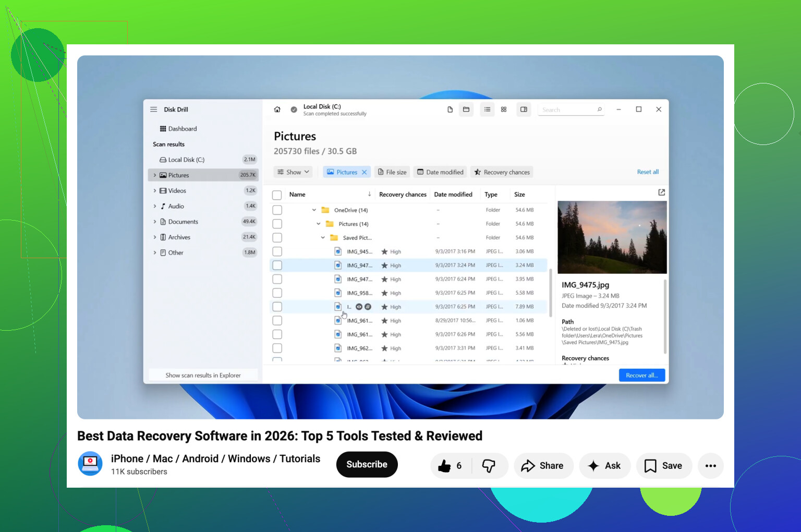801x532 pixels.
Task: Click the hash icon on hovered row
Action: [368, 307]
